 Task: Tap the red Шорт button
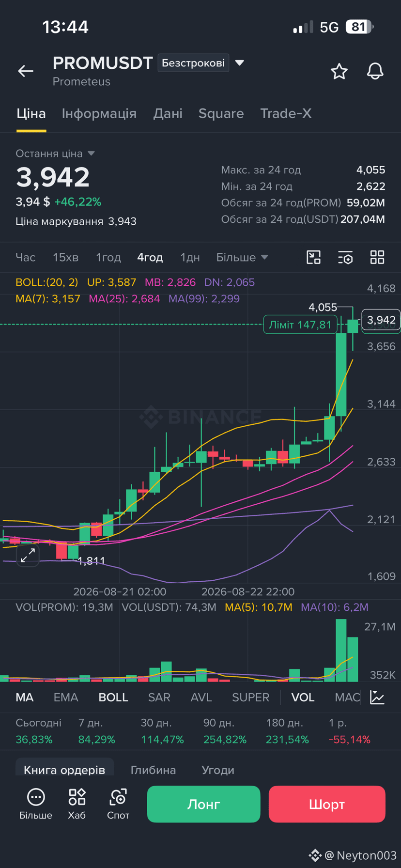(x=327, y=804)
